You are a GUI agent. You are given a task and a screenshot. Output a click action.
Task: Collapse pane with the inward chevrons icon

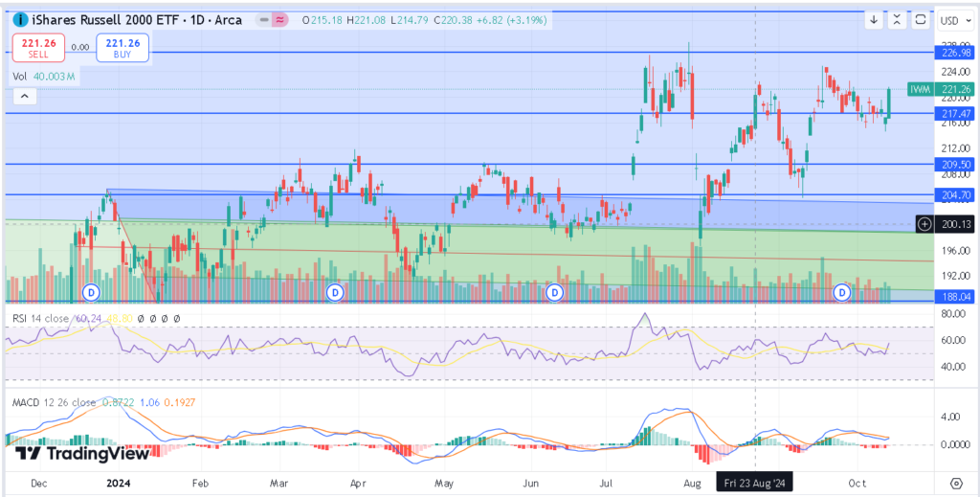(897, 20)
